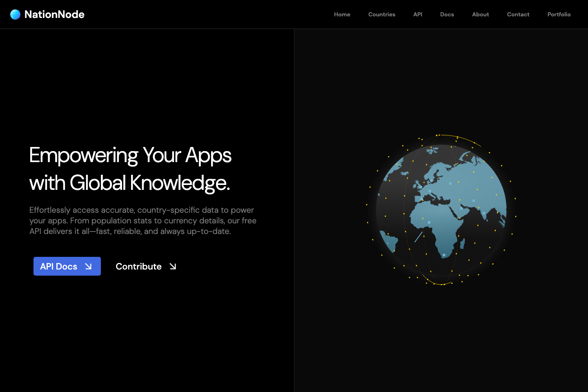Click the NationNode wordmark text
The height and width of the screenshot is (392, 588).
54,14
